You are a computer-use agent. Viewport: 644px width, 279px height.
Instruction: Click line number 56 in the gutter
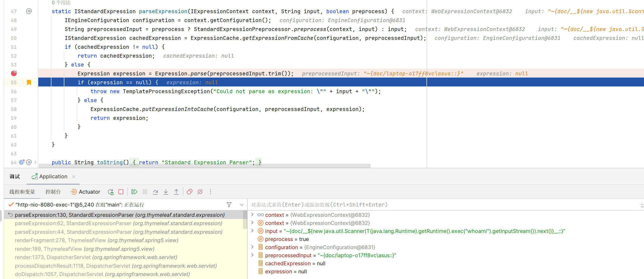pyautogui.click(x=14, y=91)
